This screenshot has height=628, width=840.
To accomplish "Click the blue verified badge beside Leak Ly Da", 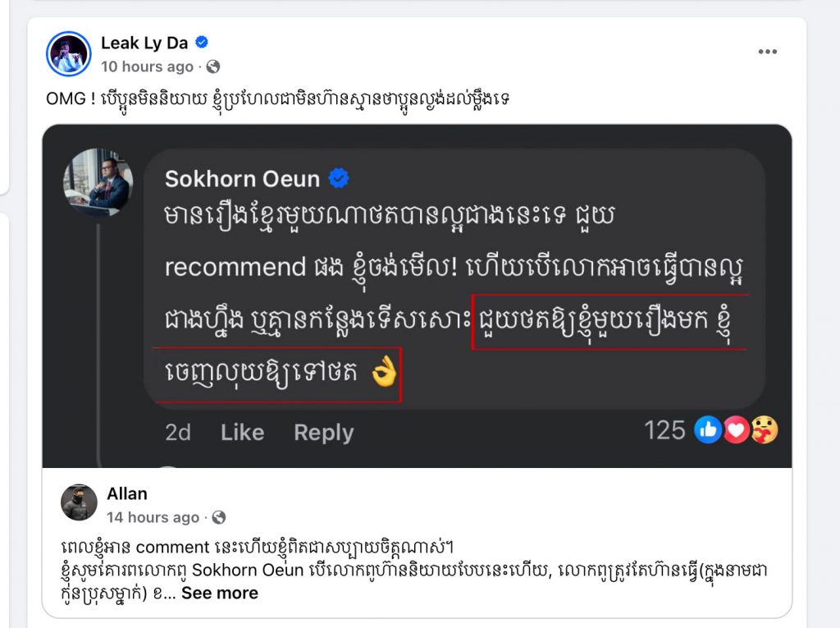I will [x=202, y=43].
